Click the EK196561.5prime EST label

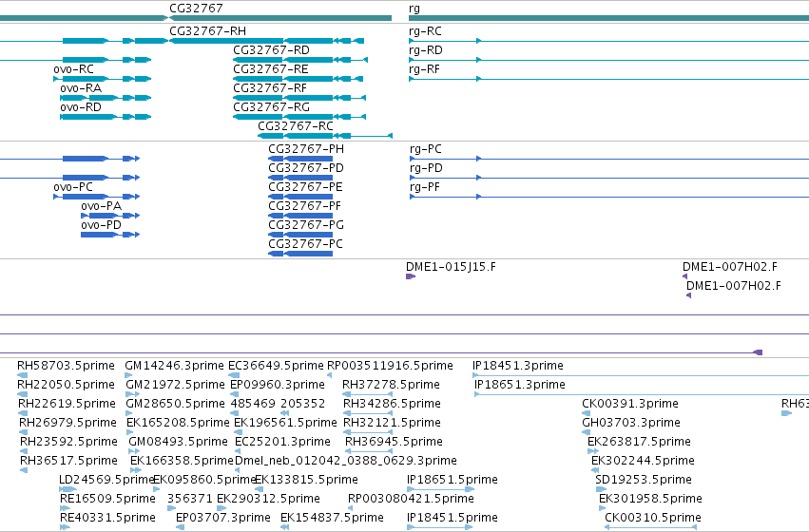tap(286, 424)
